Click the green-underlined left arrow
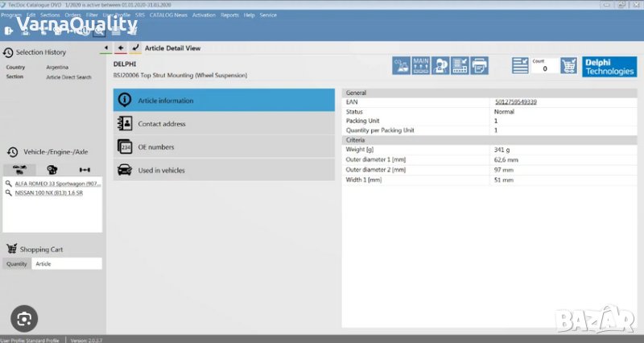The image size is (644, 343). [106, 48]
